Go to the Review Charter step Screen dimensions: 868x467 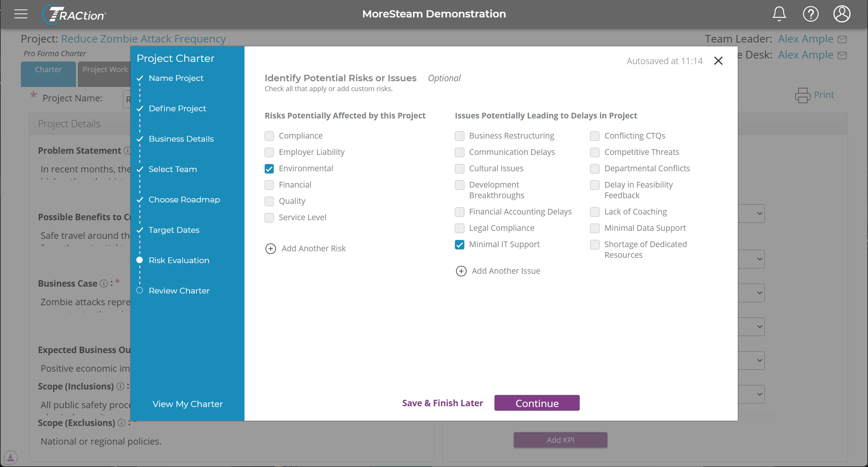tap(179, 291)
